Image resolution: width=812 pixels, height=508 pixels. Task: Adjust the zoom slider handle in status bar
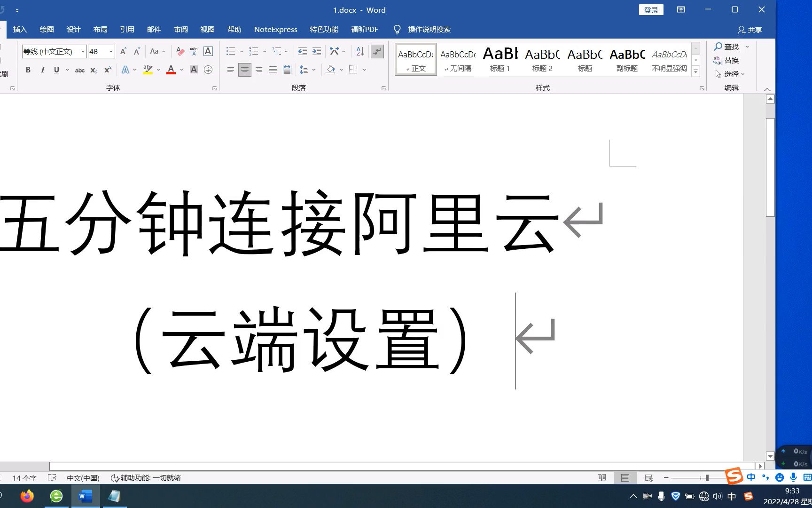tap(707, 478)
